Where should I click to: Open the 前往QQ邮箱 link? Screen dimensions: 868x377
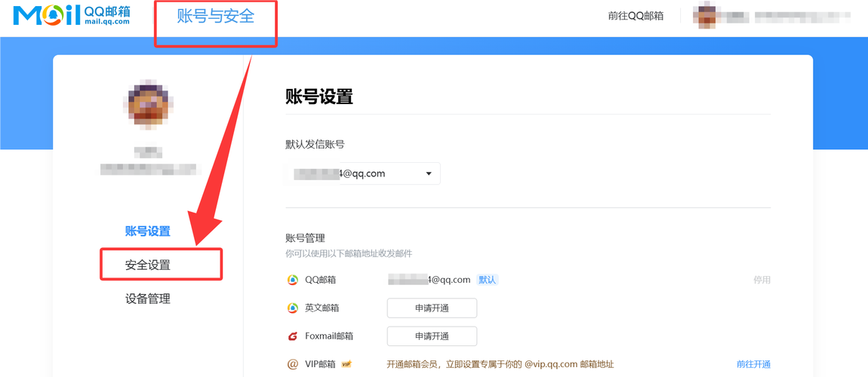tap(636, 16)
